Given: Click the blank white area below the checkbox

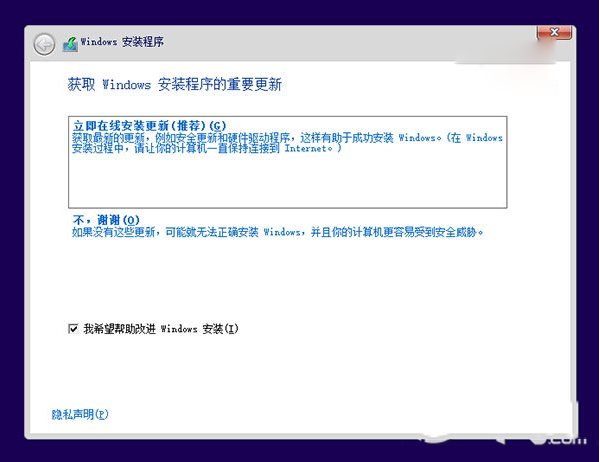Looking at the screenshot, I should pos(300,370).
